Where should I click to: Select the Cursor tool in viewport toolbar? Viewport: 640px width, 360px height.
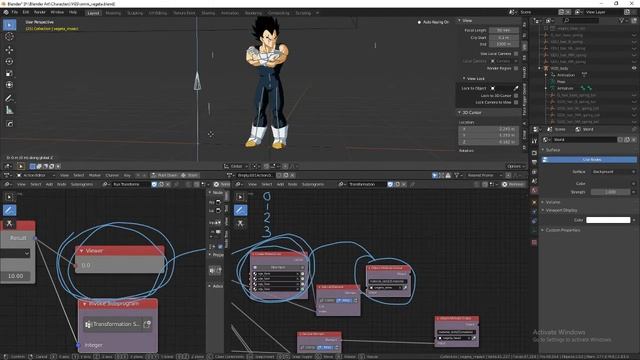9,37
